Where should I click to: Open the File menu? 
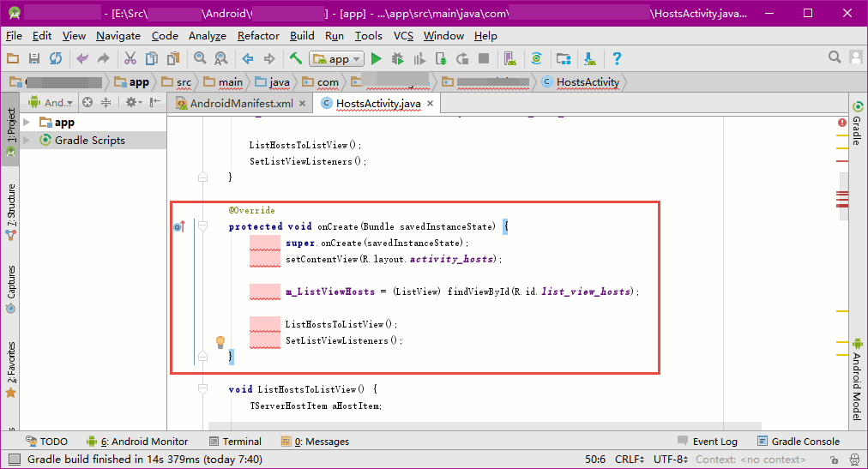[14, 36]
